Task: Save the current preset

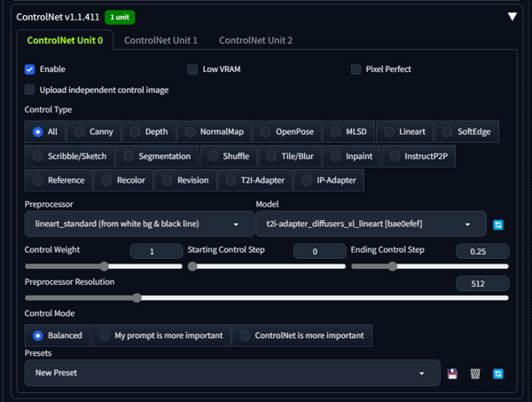Action: (x=452, y=374)
